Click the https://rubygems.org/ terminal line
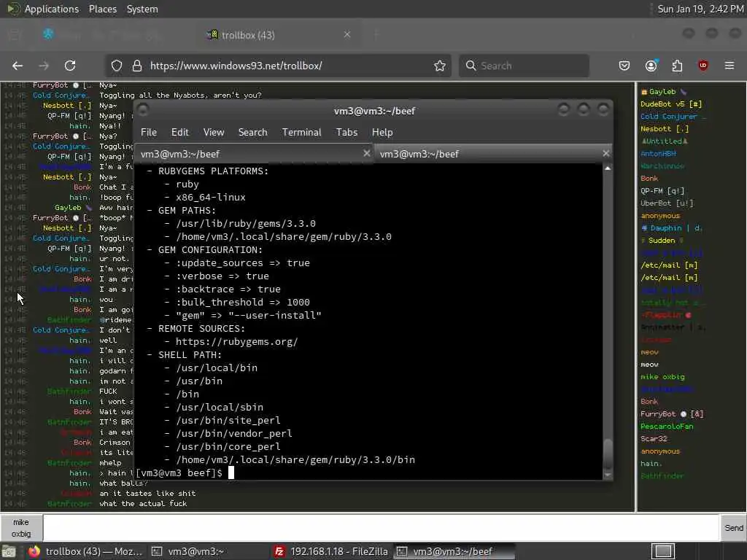Viewport: 747px width, 560px height. coord(236,341)
